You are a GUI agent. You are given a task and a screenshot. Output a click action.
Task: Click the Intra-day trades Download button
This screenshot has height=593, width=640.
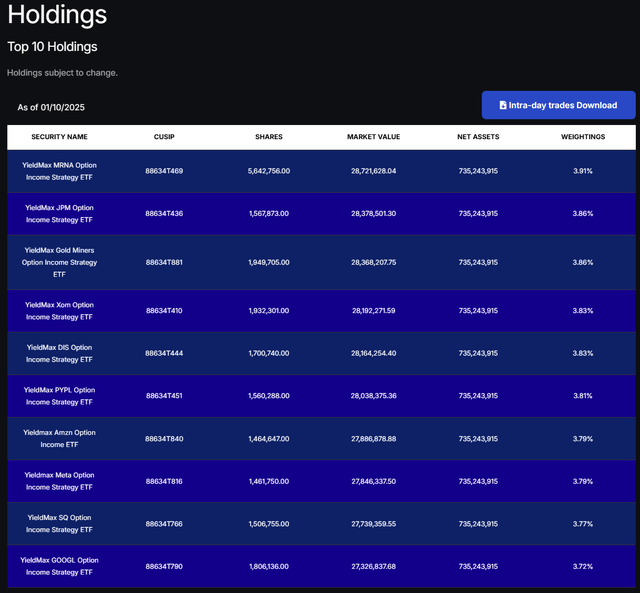(558, 105)
